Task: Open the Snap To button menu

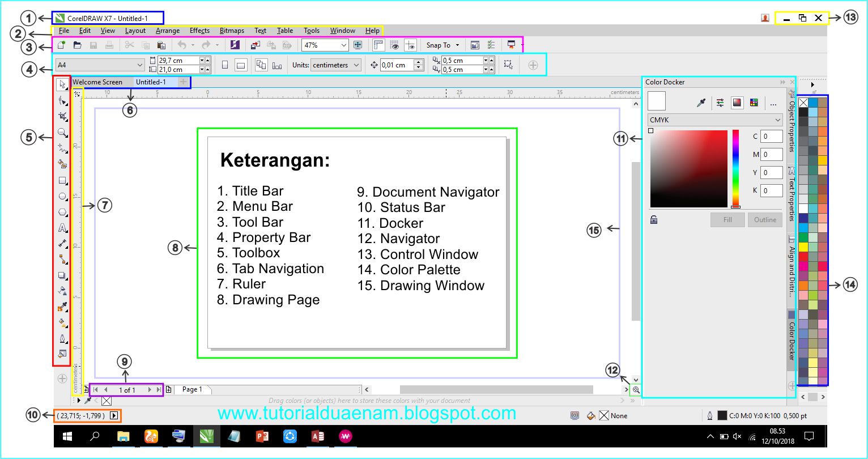Action: tap(442, 45)
